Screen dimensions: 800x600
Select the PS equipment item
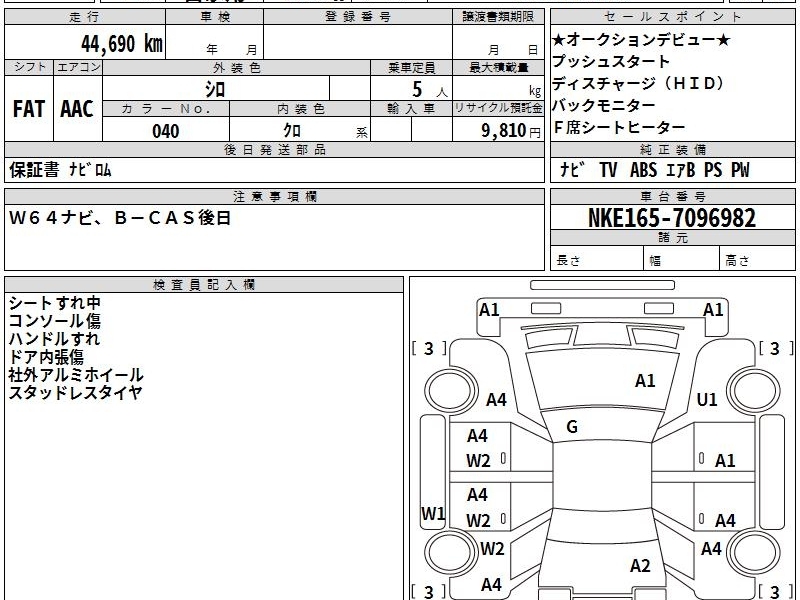point(713,169)
